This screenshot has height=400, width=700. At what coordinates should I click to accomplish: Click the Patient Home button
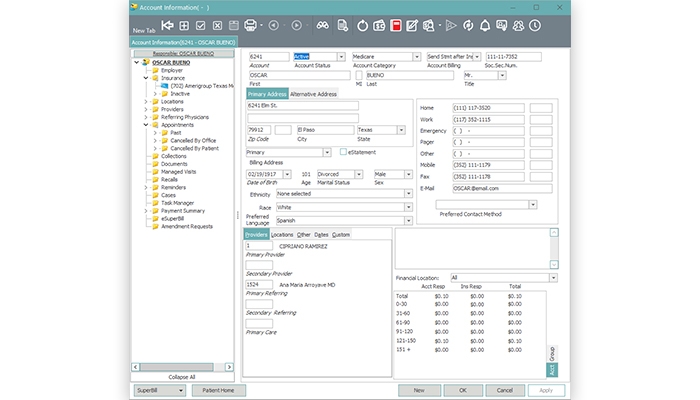coord(219,389)
